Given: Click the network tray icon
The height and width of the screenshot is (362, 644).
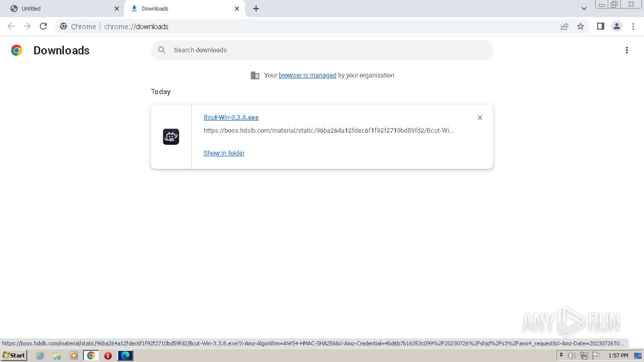Looking at the screenshot, I should pos(584,355).
